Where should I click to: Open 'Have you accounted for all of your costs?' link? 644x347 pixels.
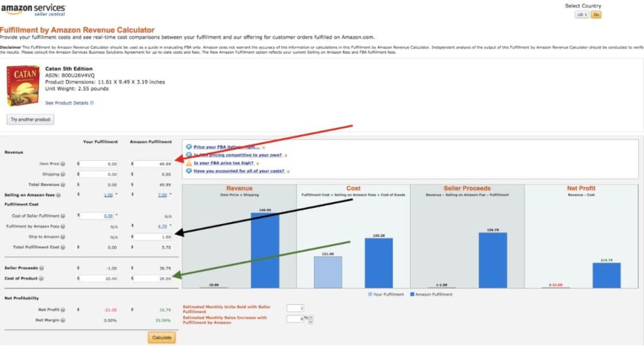(x=238, y=171)
